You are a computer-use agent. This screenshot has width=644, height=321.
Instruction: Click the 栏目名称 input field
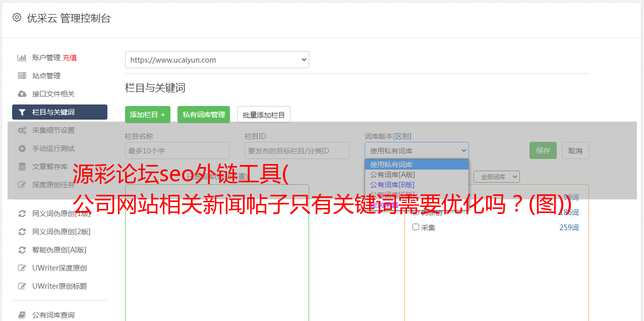click(x=177, y=150)
